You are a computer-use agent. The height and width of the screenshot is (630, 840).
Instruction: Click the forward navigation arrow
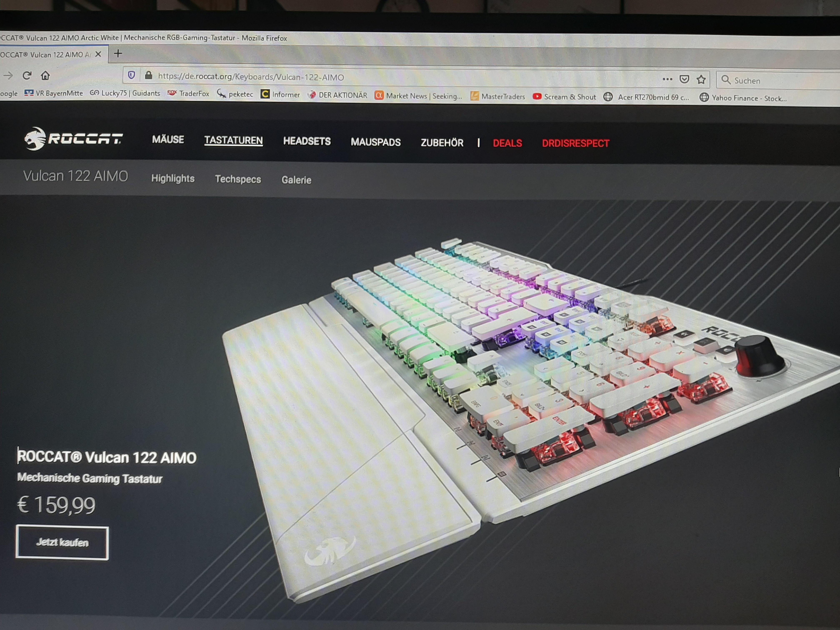8,76
